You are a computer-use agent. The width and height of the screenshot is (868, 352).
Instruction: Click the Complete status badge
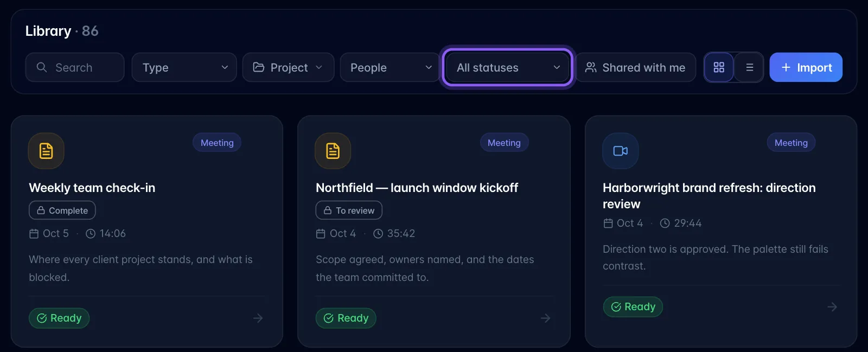point(62,210)
